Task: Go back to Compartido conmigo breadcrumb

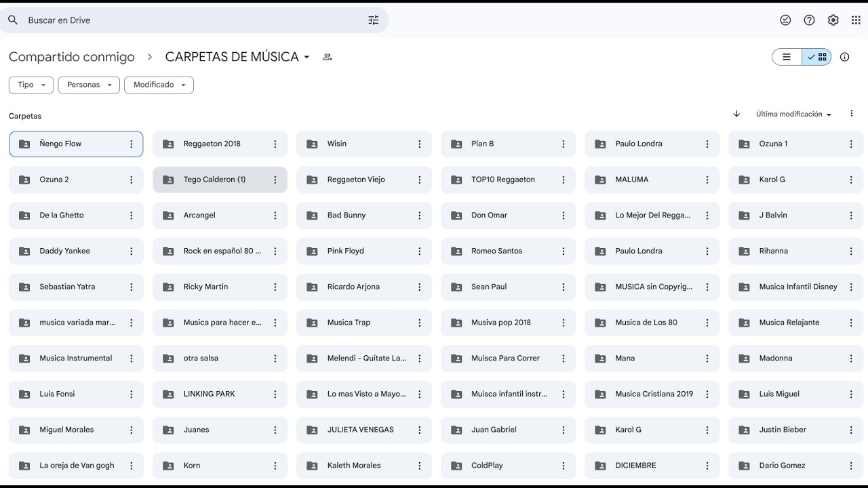Action: click(72, 57)
